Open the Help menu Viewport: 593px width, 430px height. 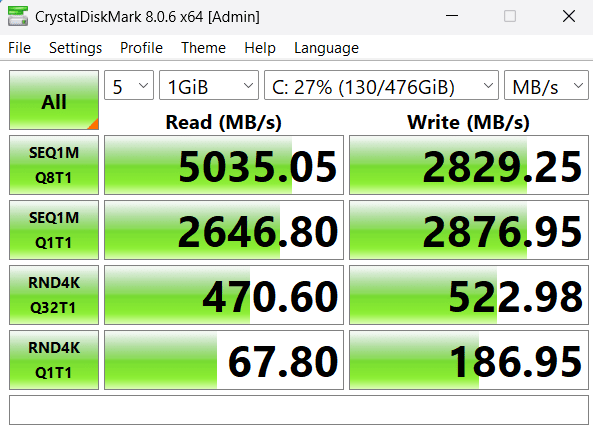click(x=260, y=48)
